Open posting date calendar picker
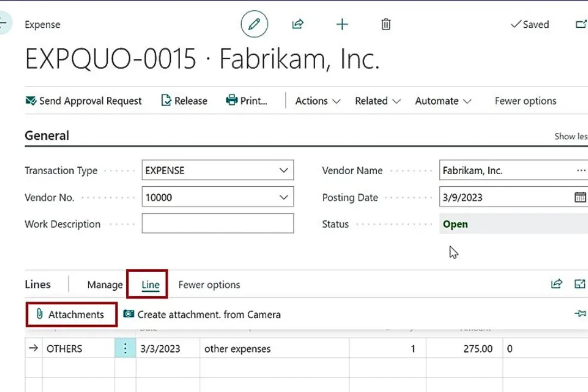This screenshot has width=588, height=392. click(580, 197)
